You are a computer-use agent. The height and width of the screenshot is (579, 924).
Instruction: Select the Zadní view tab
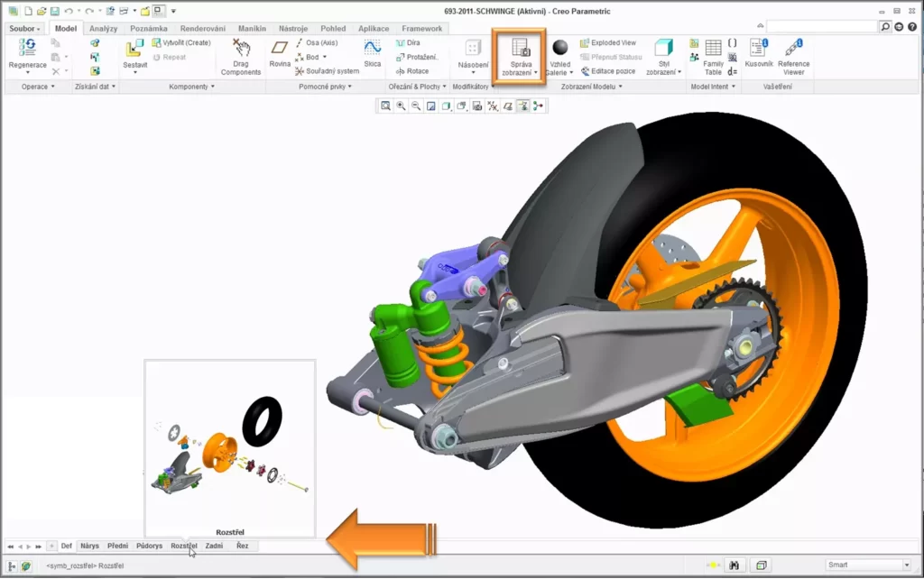(214, 546)
